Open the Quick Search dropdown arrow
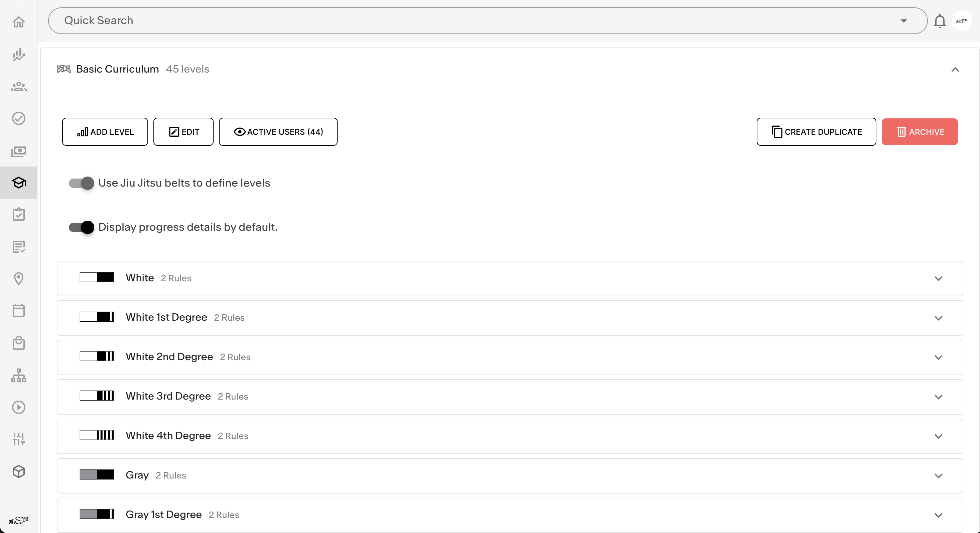The width and height of the screenshot is (980, 533). [903, 21]
